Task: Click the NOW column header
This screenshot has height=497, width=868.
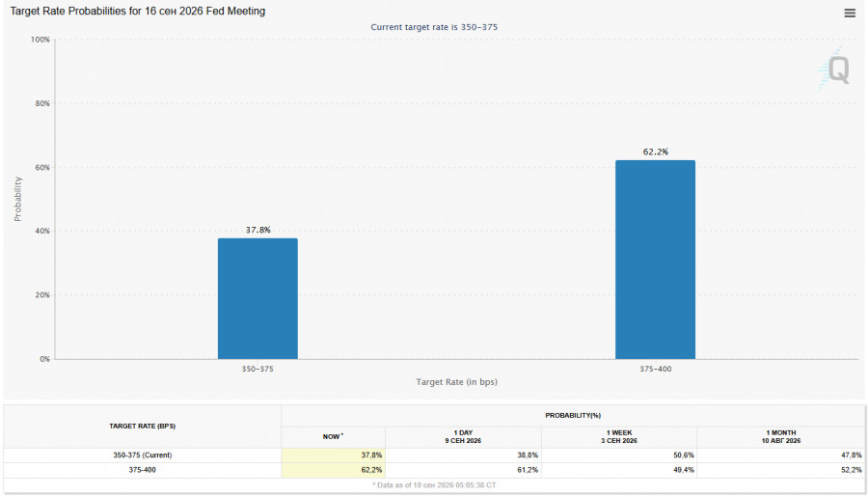Action: click(333, 436)
